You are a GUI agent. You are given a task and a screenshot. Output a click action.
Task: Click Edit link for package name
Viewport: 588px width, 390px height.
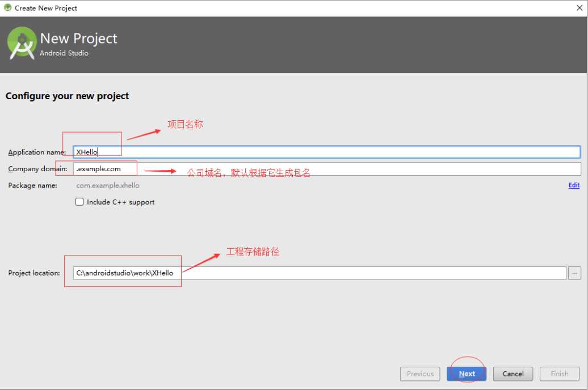point(574,185)
